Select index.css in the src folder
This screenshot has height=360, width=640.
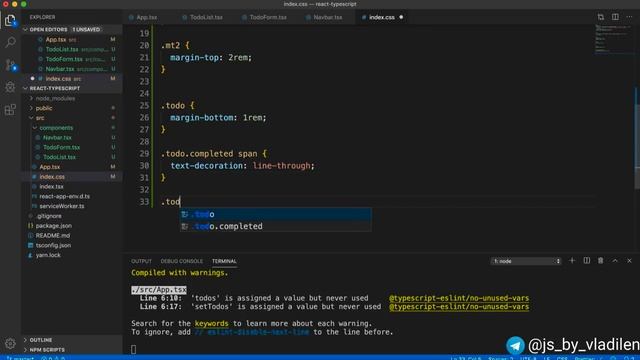(71, 177)
